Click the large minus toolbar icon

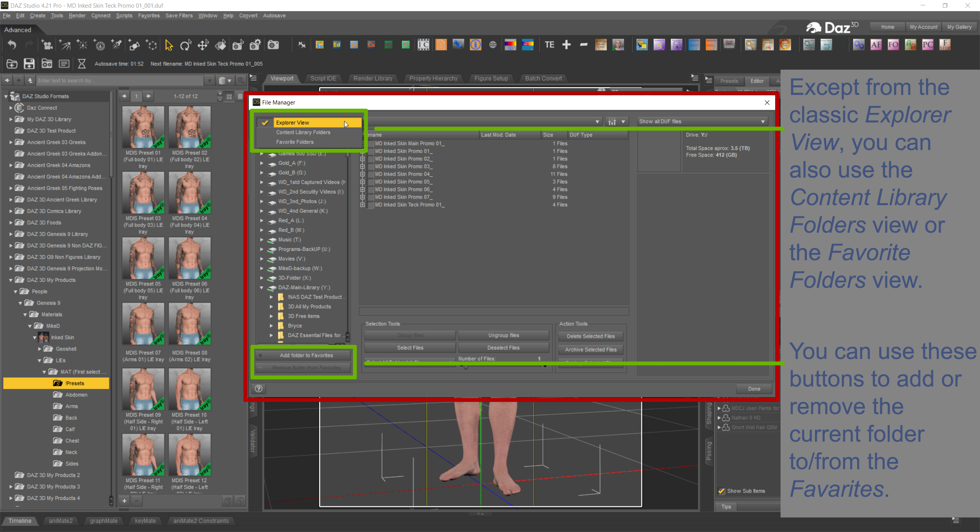click(584, 45)
